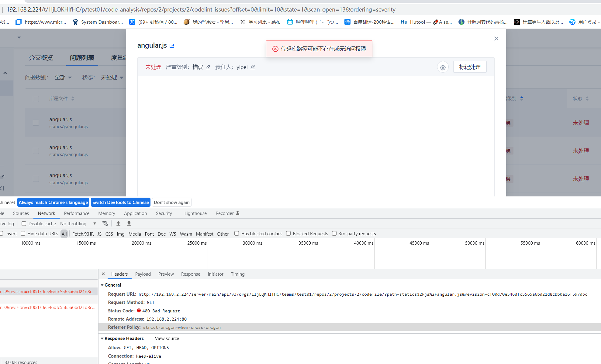
Task: Check the Hide data URLs checkbox
Action: (23, 233)
